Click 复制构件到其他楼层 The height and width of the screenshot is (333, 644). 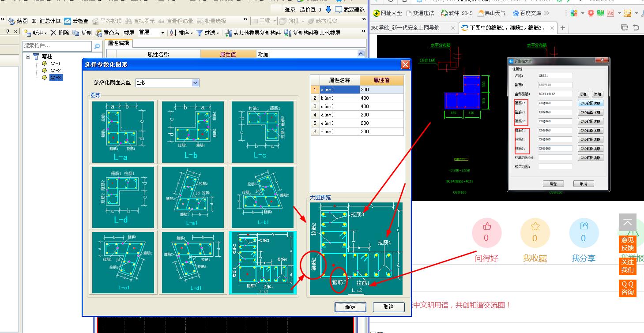tap(312, 33)
